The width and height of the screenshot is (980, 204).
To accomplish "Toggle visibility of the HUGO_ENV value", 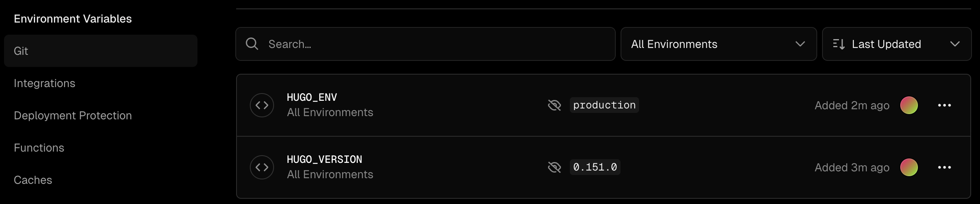I will [x=554, y=105].
